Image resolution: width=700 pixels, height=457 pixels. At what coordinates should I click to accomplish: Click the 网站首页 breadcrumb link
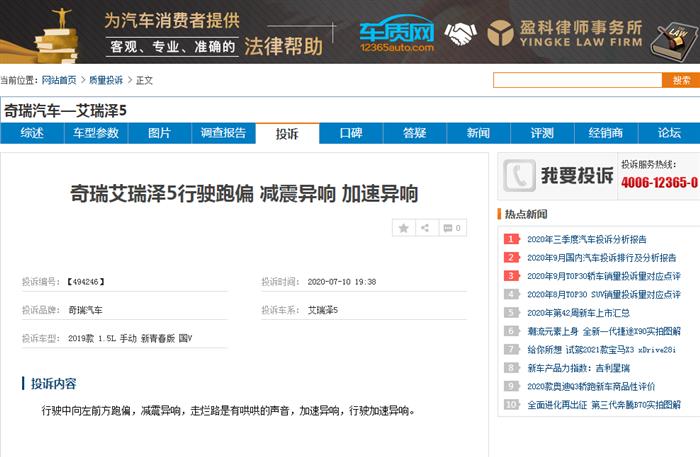coord(59,80)
